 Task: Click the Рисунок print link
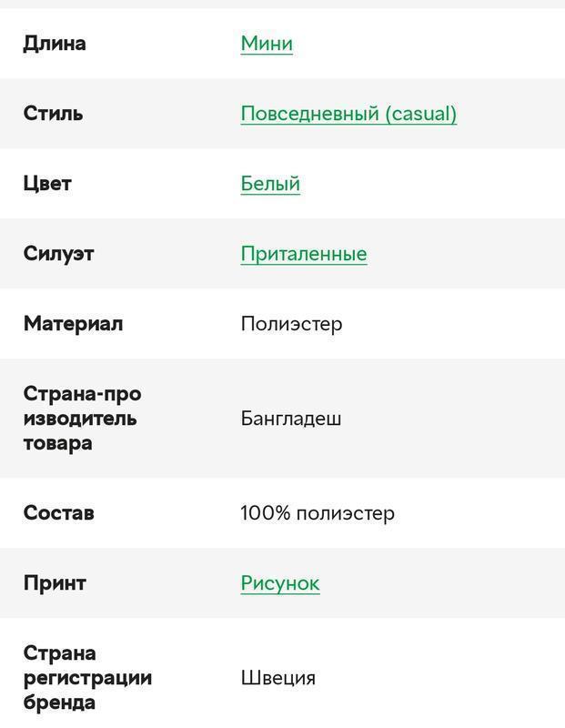[x=280, y=583]
